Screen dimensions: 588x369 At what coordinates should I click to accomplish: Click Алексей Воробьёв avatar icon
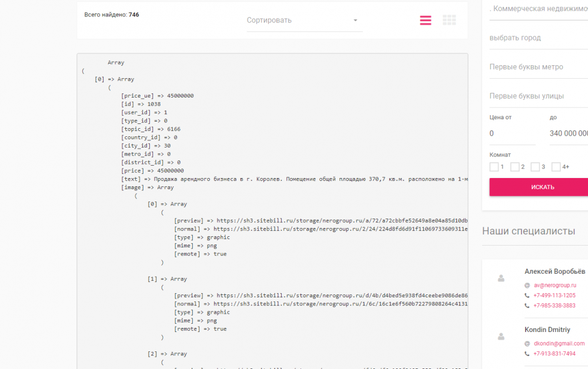501,278
